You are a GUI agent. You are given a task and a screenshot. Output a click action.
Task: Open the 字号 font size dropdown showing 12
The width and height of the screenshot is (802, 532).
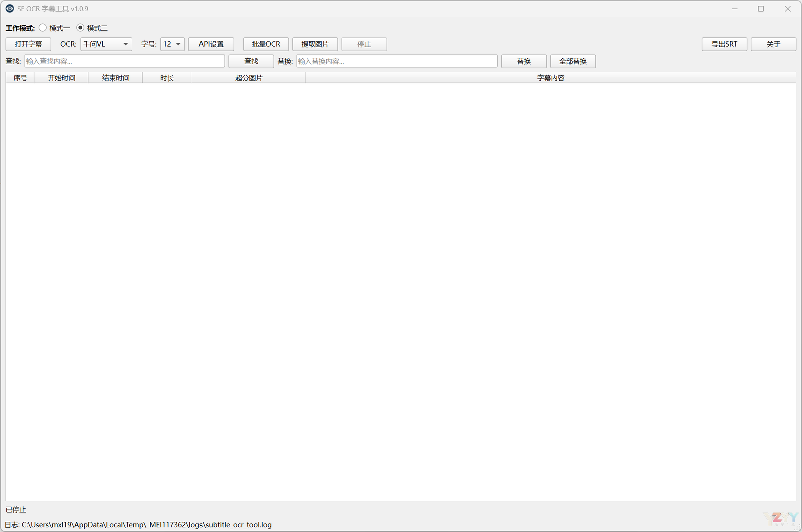coord(172,44)
